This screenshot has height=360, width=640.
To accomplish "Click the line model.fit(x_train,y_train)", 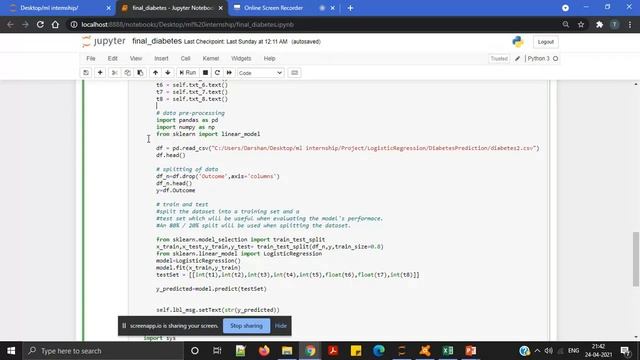I will pyautogui.click(x=198, y=268).
